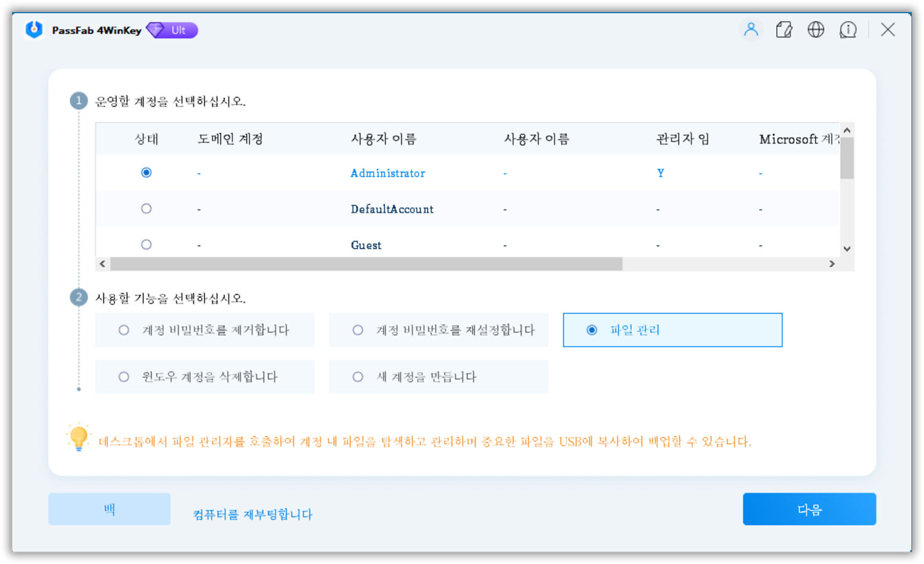Select the Guest account radio button

(146, 244)
